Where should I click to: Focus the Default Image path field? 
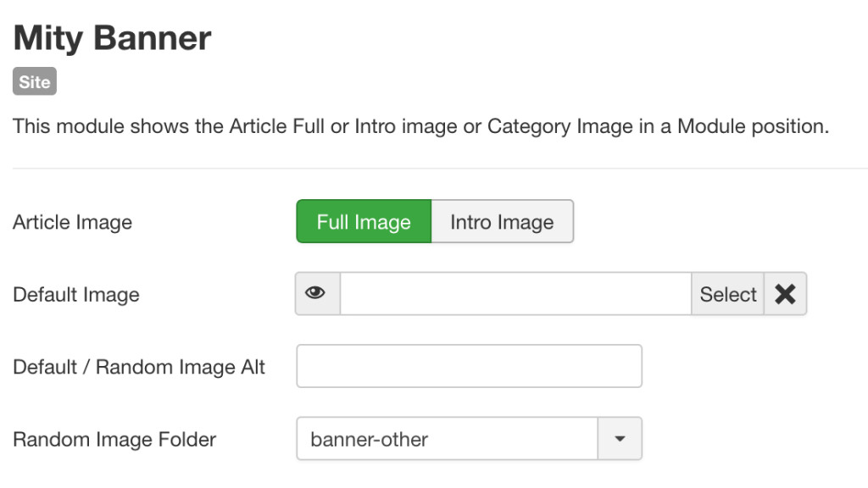(x=515, y=294)
